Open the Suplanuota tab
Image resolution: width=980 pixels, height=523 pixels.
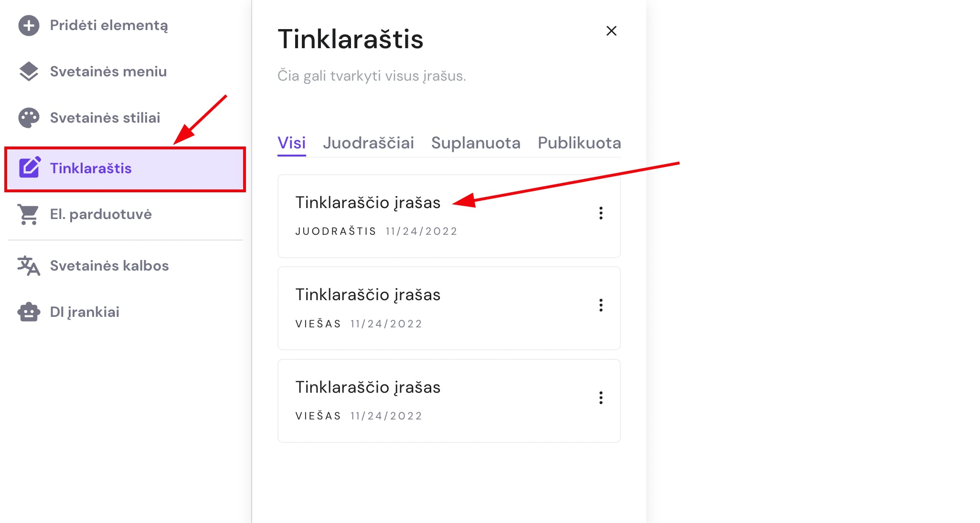pos(475,143)
